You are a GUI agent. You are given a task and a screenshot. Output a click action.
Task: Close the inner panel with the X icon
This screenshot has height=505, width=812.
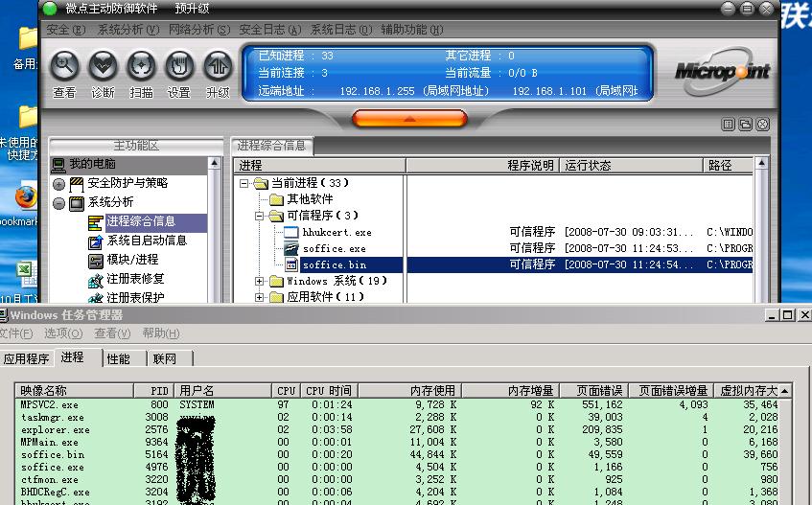click(762, 125)
